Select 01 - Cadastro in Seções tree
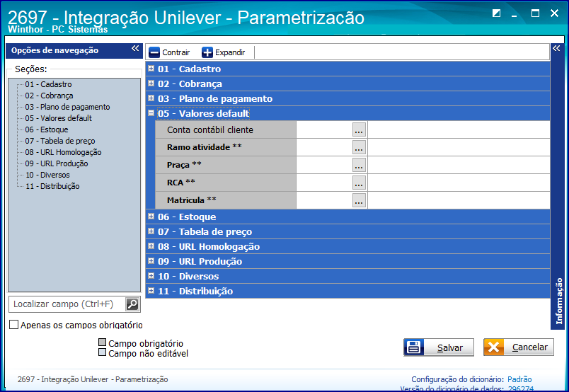 [x=48, y=84]
